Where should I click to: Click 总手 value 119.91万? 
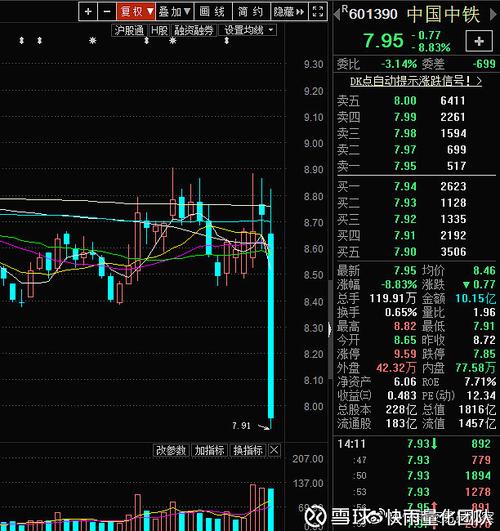393,298
